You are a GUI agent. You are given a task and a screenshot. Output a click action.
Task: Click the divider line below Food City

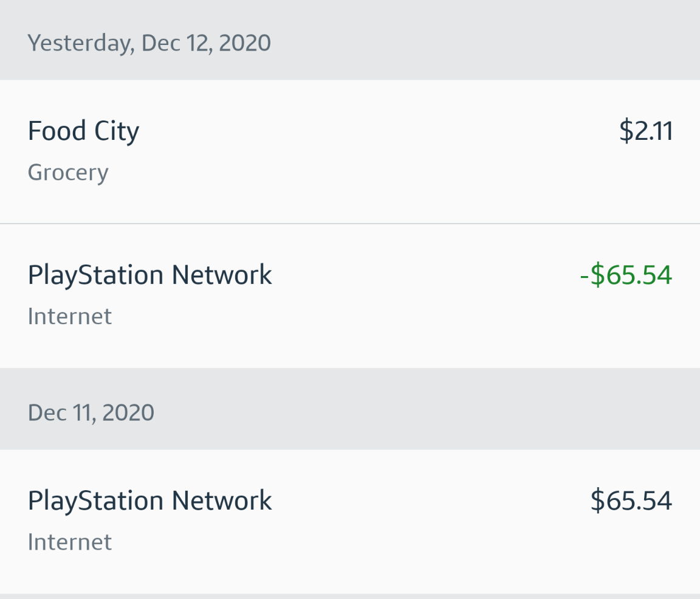coord(350,224)
